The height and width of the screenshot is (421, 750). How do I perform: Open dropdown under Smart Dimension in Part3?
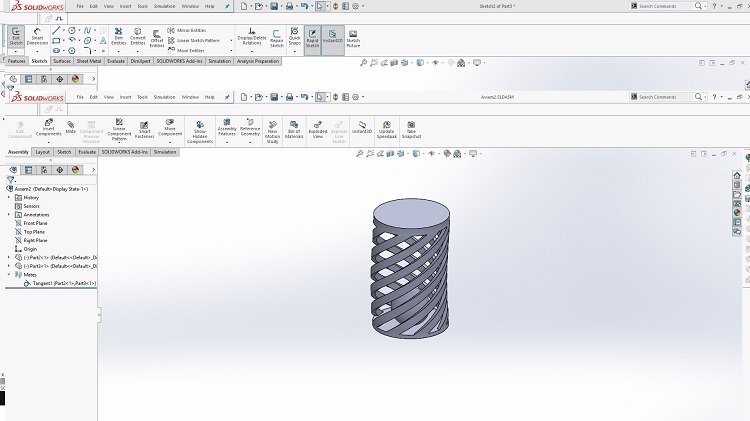37,51
